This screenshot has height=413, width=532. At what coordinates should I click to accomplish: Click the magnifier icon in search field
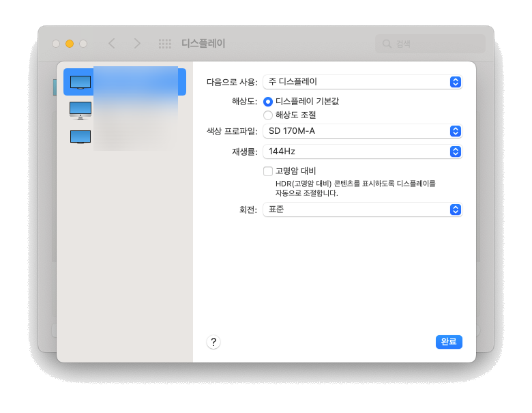coord(387,44)
